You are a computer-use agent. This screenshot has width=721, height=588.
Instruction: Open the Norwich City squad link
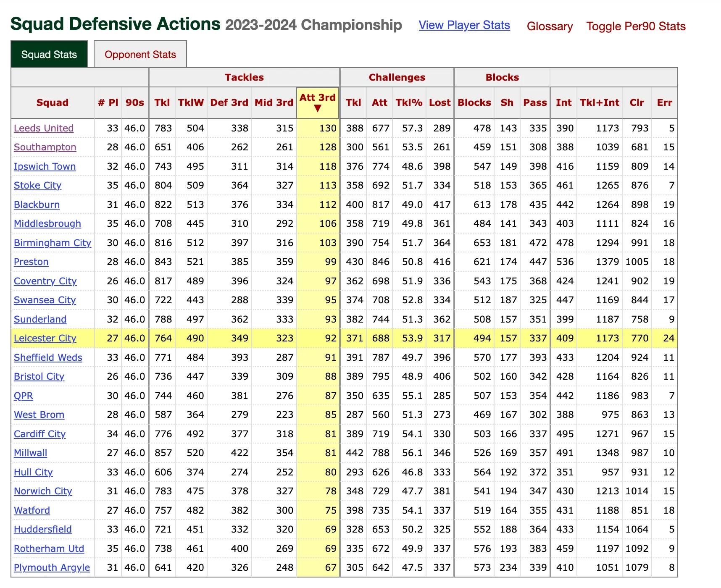point(43,491)
